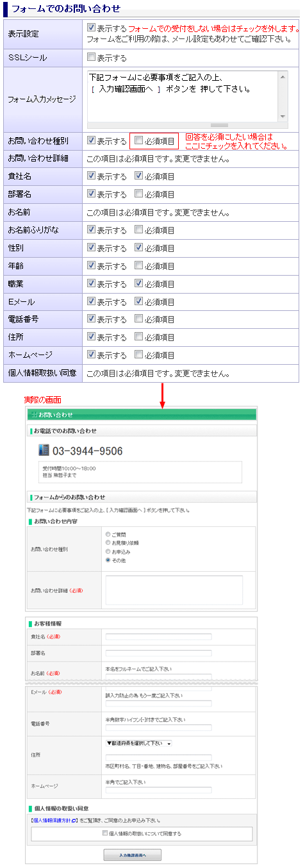Toggle 表示する for 部署名
Image resolution: width=305 pixels, height=868 pixels.
91,194
